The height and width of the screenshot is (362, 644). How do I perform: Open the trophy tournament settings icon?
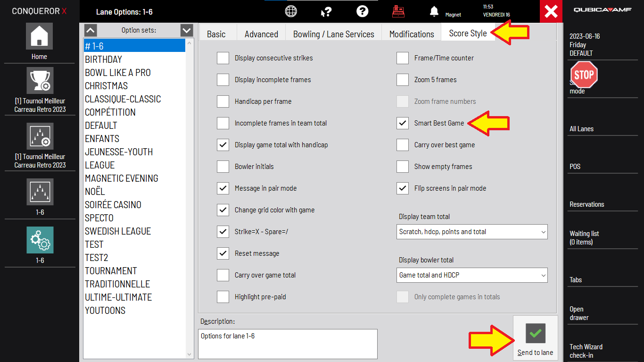40,81
